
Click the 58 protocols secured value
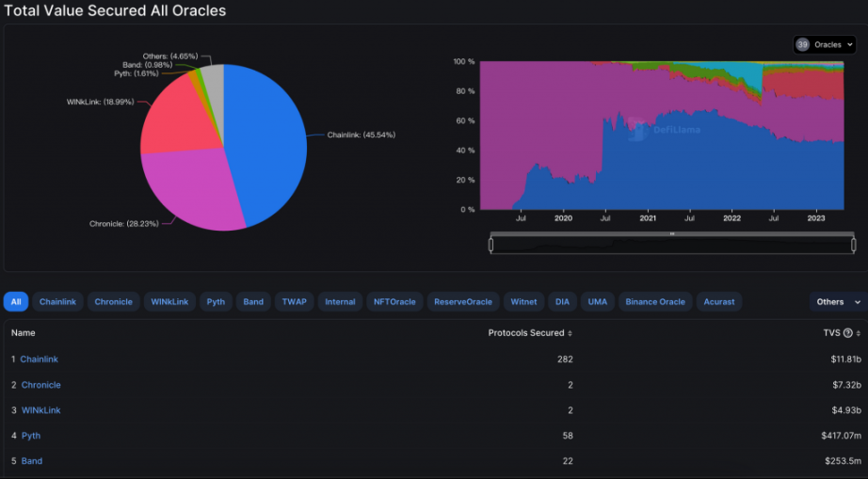click(x=568, y=436)
